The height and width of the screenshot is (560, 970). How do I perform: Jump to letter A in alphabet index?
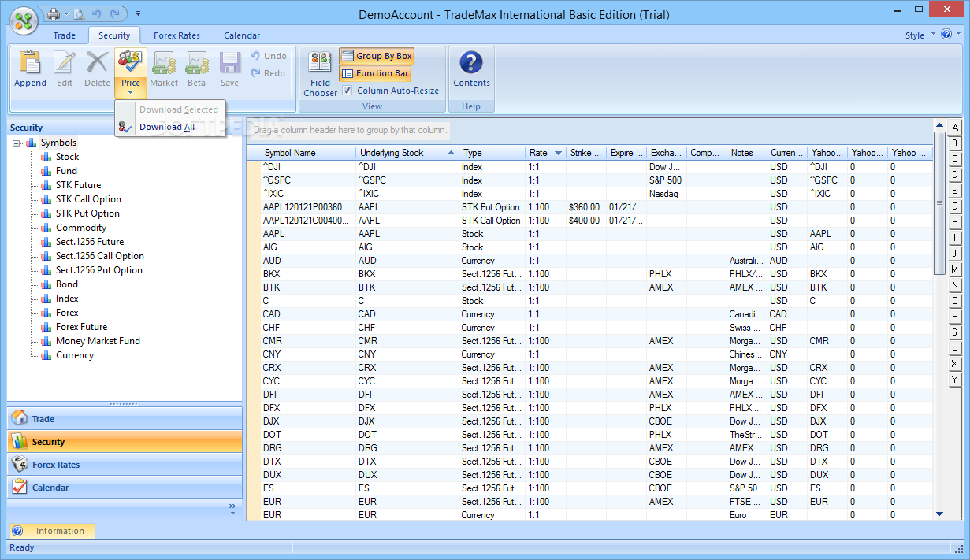click(955, 128)
